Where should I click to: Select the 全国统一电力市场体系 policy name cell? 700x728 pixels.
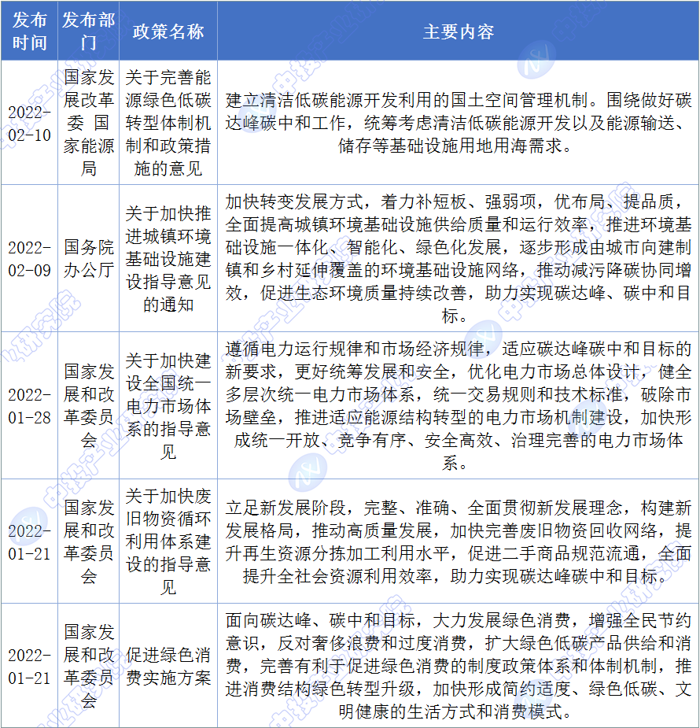(x=168, y=405)
